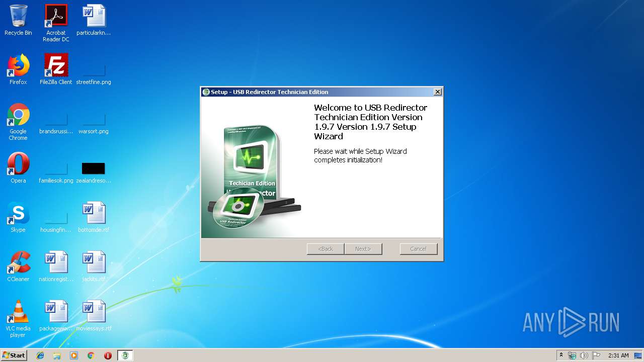Image resolution: width=644 pixels, height=362 pixels.
Task: Open the particularkn Word document icon
Action: pyautogui.click(x=94, y=20)
